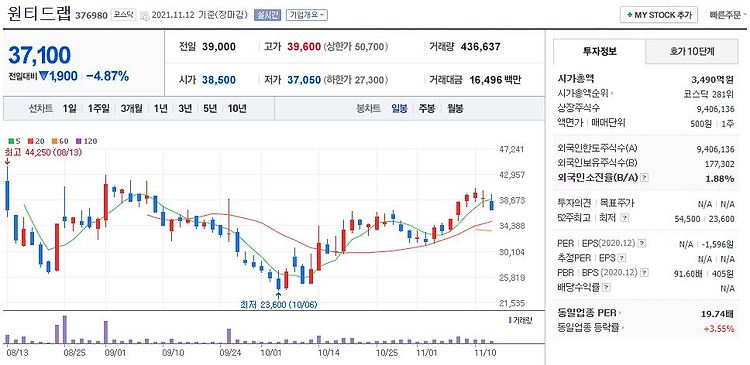Click the 동일업종 PER link
The height and width of the screenshot is (365, 750).
(x=587, y=313)
